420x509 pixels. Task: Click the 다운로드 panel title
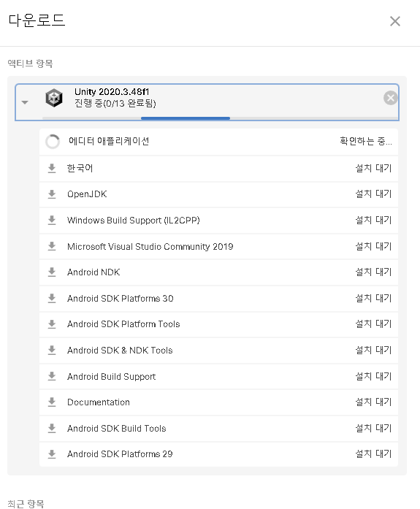37,20
